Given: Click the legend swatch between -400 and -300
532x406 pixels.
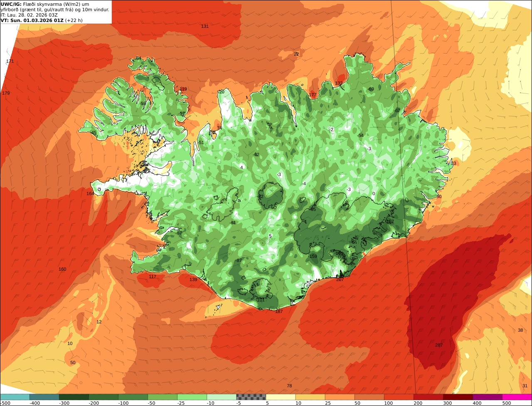Looking at the screenshot, I should coord(44,397).
